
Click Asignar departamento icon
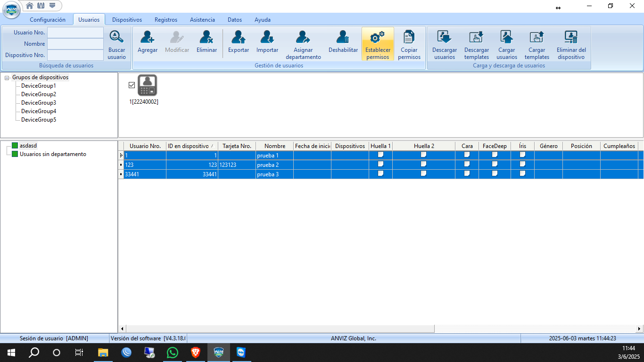click(x=303, y=37)
